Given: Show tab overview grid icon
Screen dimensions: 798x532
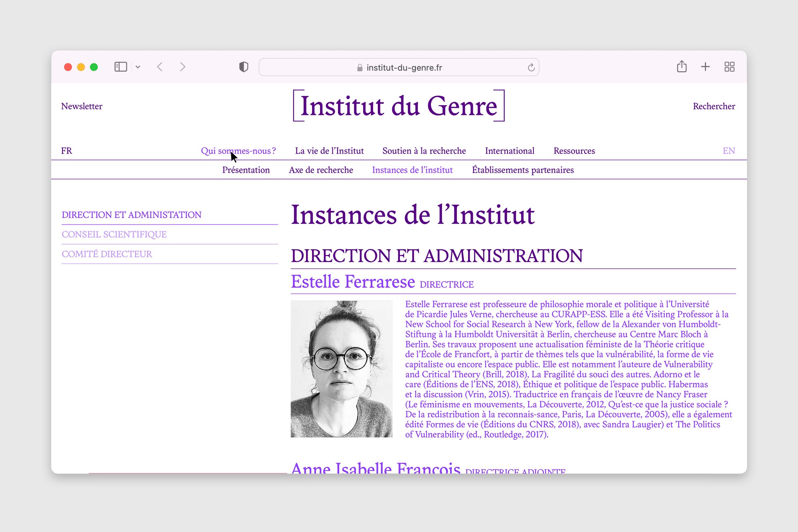Looking at the screenshot, I should pos(729,67).
